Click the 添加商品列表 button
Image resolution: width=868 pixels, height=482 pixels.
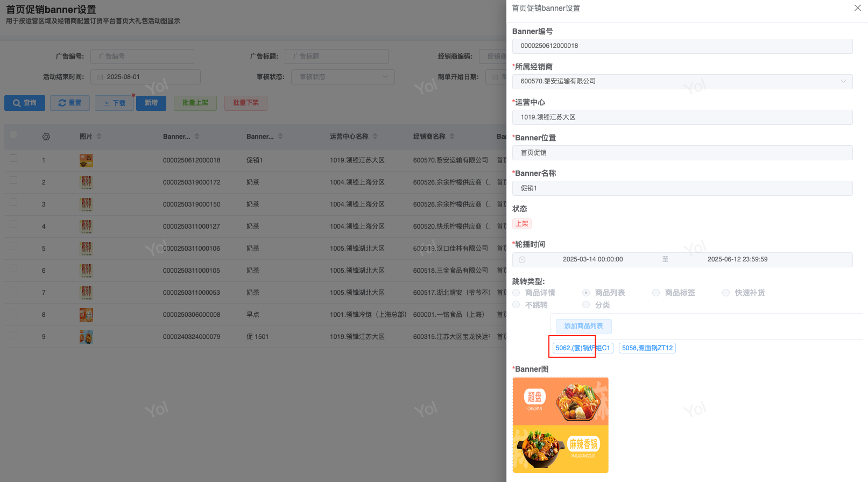(584, 326)
